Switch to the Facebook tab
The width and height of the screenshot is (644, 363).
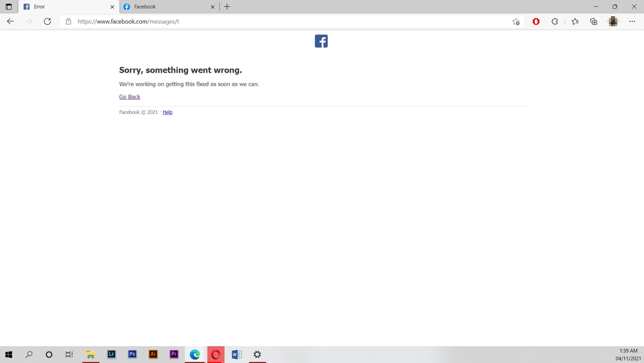pyautogui.click(x=167, y=7)
